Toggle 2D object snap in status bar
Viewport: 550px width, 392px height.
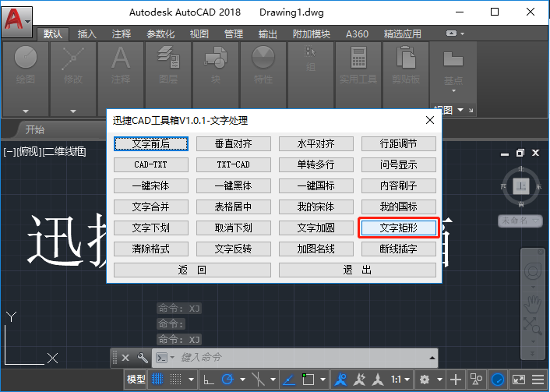(308, 380)
